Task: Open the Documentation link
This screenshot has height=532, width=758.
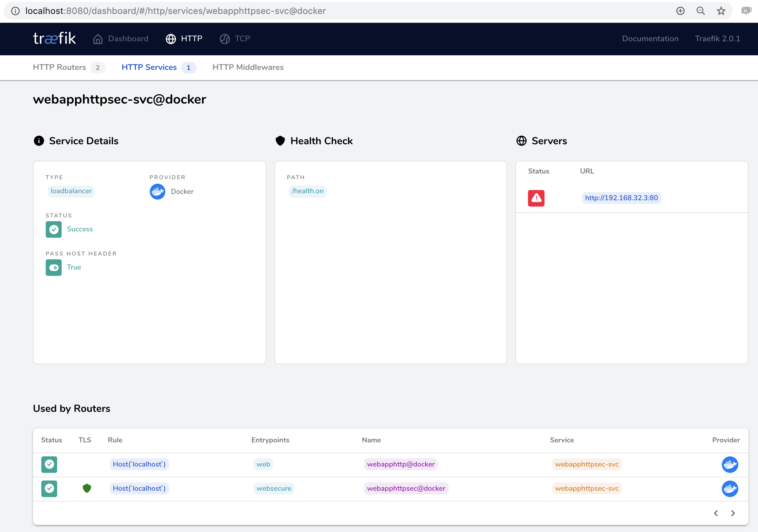Action: tap(650, 39)
